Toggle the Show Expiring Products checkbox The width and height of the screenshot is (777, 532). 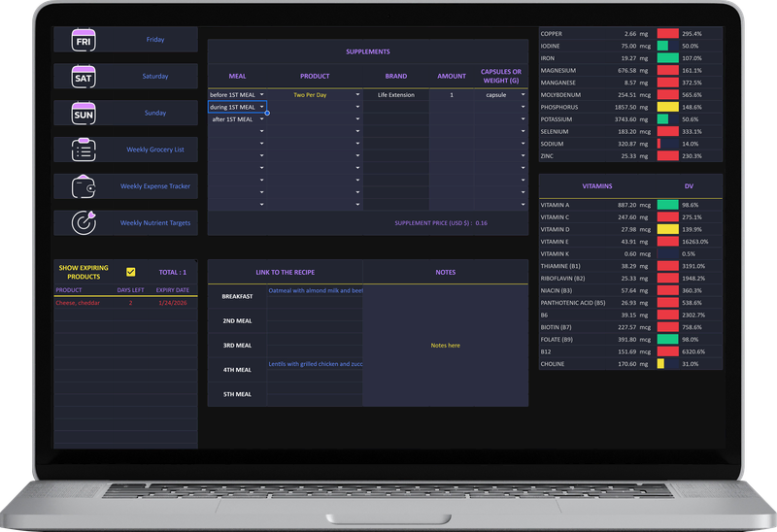[x=131, y=272]
